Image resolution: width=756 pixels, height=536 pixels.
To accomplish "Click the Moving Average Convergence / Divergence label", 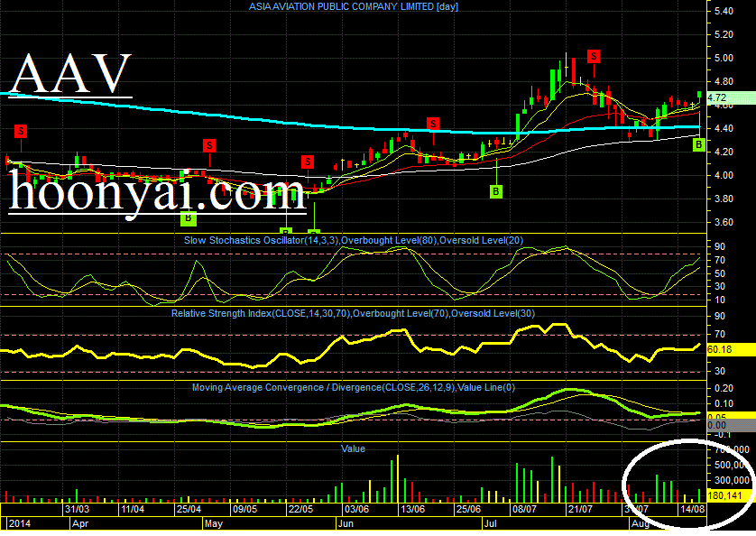I will pos(354,387).
